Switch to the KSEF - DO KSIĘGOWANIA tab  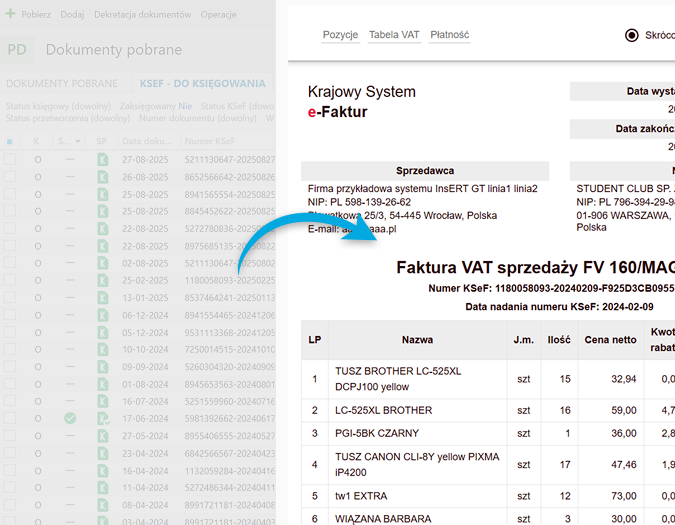pyautogui.click(x=203, y=83)
